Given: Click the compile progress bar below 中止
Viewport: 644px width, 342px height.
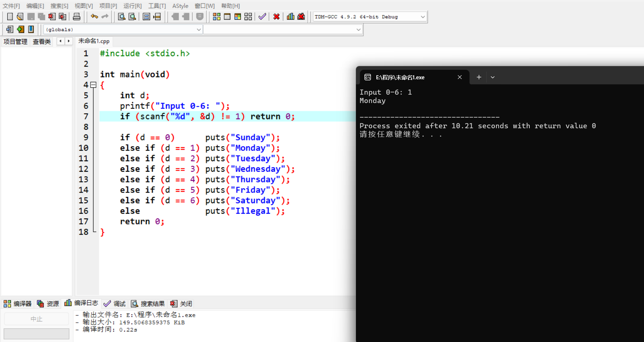Looking at the screenshot, I should pos(37,334).
